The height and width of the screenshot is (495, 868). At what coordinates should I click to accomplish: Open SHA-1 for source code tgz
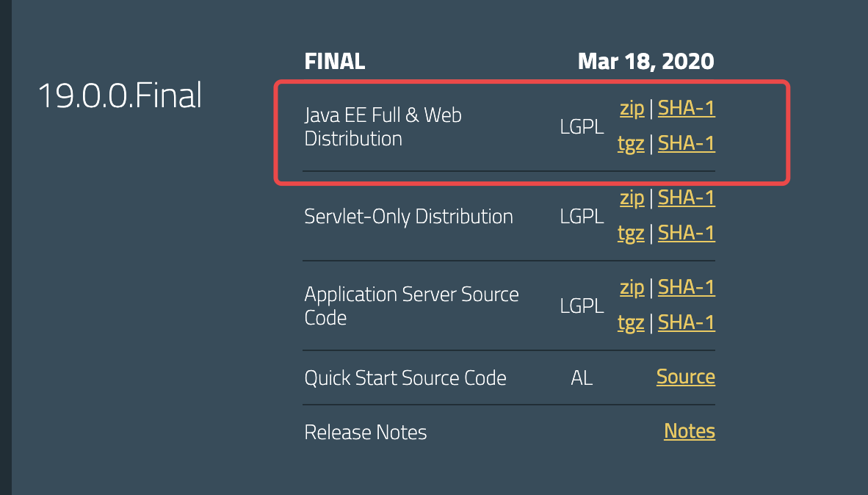(x=686, y=322)
